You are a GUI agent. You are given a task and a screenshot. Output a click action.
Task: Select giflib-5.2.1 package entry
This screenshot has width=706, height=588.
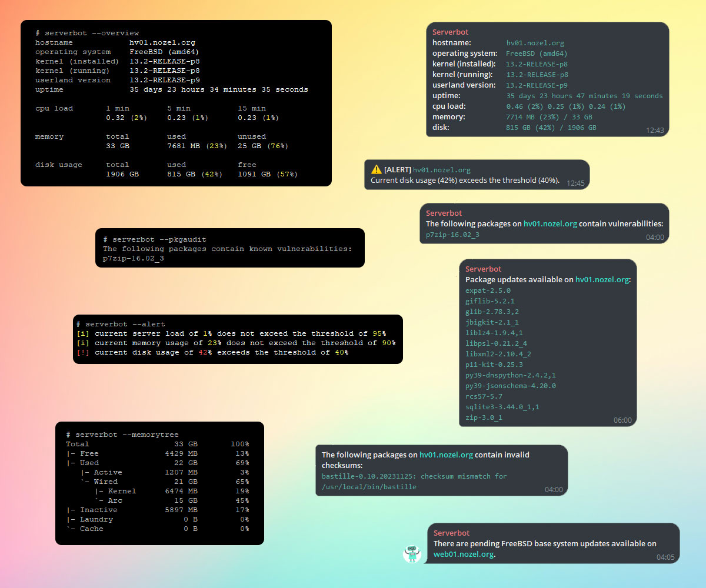tap(489, 301)
